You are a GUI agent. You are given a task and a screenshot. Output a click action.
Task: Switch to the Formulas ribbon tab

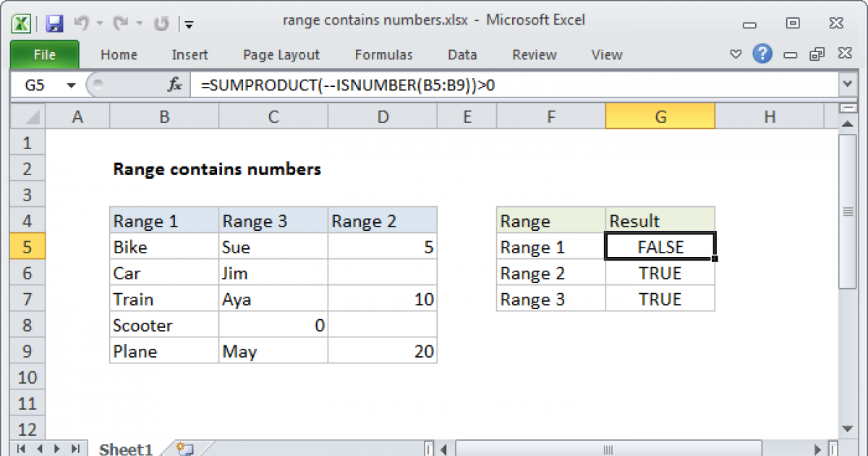pyautogui.click(x=383, y=54)
